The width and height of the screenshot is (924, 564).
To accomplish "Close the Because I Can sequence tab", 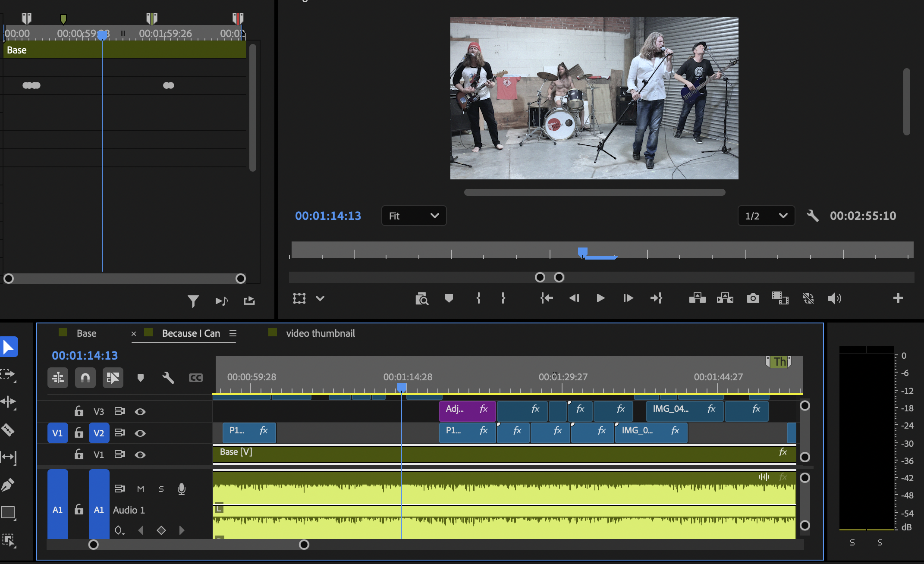I will click(134, 334).
